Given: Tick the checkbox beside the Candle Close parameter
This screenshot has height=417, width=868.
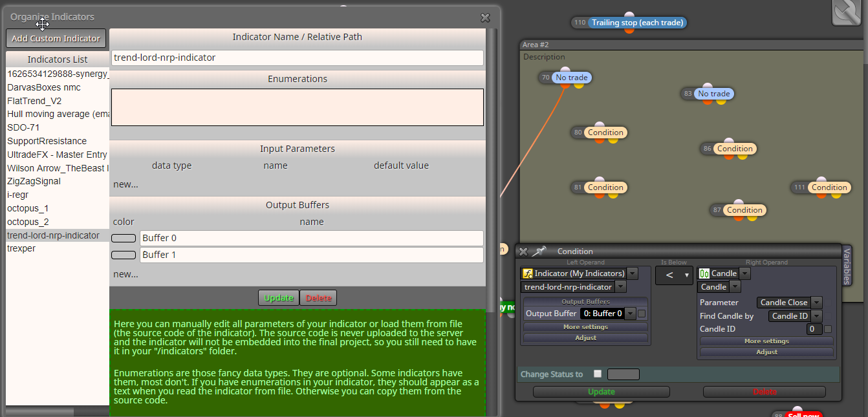Looking at the screenshot, I should click(828, 303).
